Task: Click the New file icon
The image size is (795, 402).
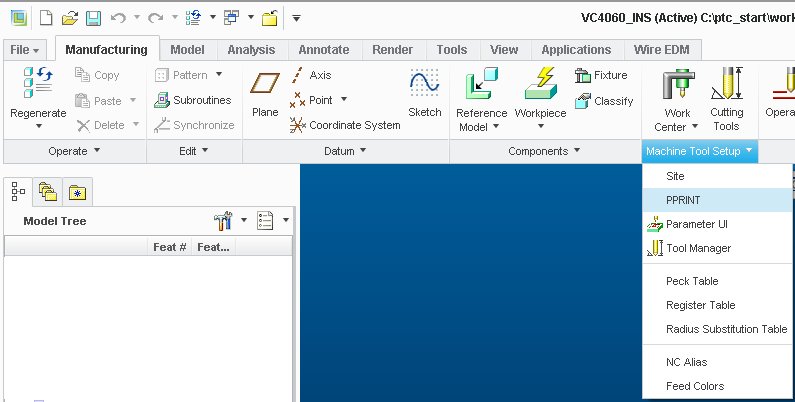Action: pos(46,19)
